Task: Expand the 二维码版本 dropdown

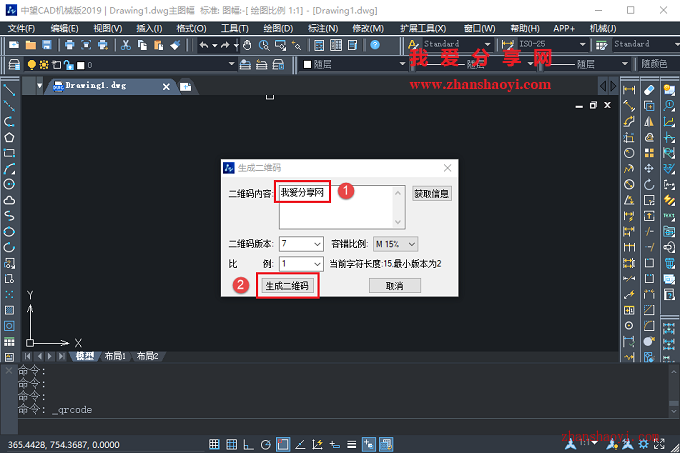Action: [317, 244]
